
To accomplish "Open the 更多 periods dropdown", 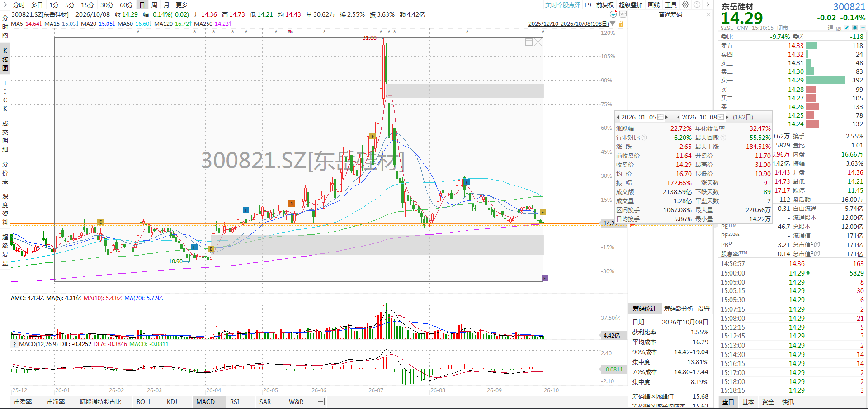I will (182, 5).
